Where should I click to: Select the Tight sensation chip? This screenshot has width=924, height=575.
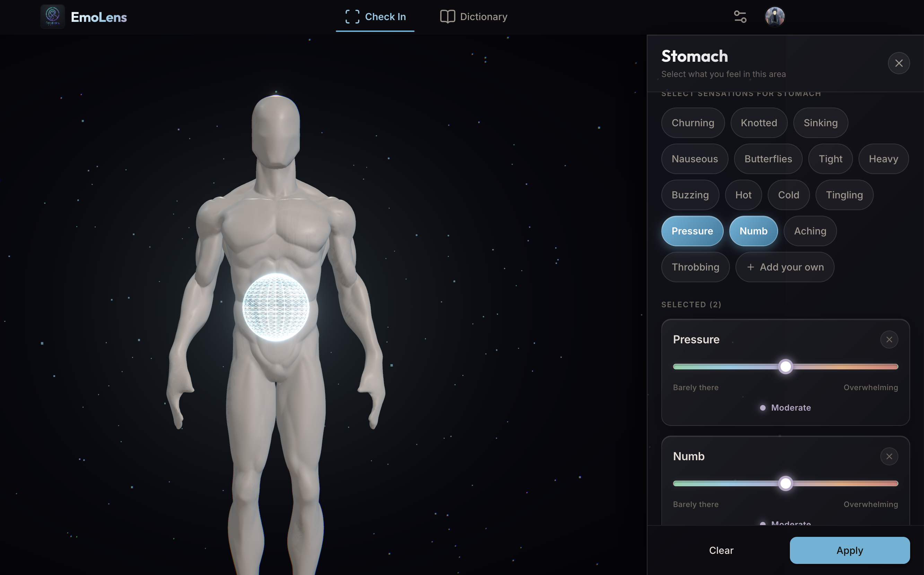pyautogui.click(x=830, y=159)
